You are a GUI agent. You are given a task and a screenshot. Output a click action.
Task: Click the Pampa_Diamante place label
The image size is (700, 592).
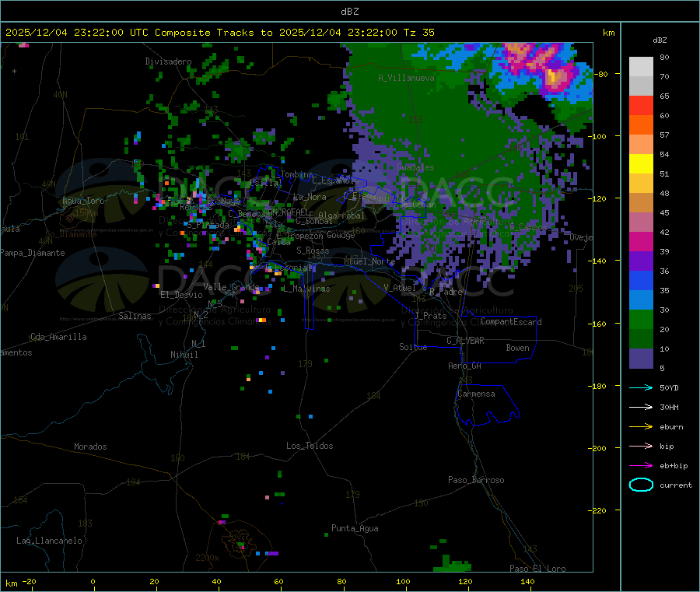[33, 253]
